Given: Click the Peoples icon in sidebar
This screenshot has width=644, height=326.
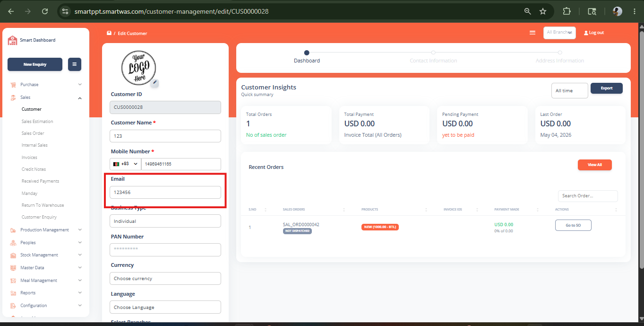Looking at the screenshot, I should tap(13, 243).
